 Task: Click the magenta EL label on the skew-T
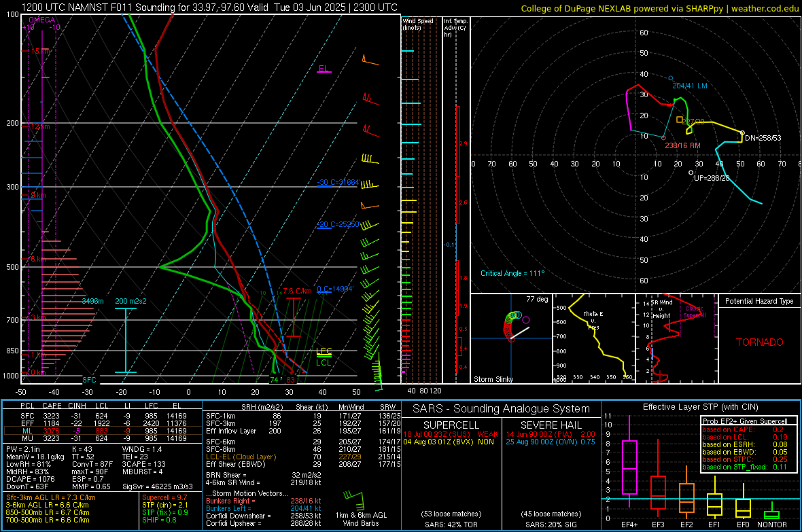click(x=324, y=69)
